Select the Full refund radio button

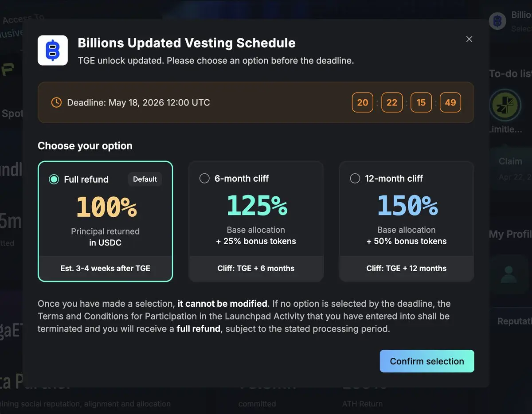[x=54, y=180]
